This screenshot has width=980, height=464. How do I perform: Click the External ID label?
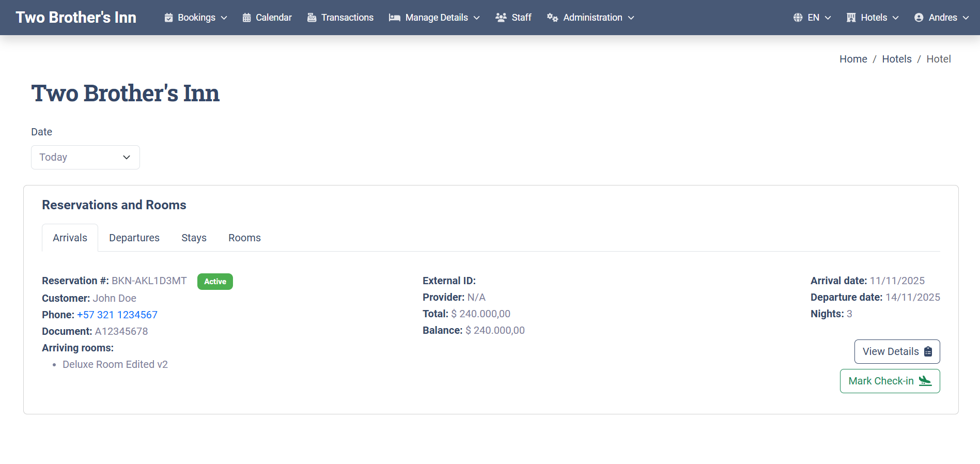point(449,281)
